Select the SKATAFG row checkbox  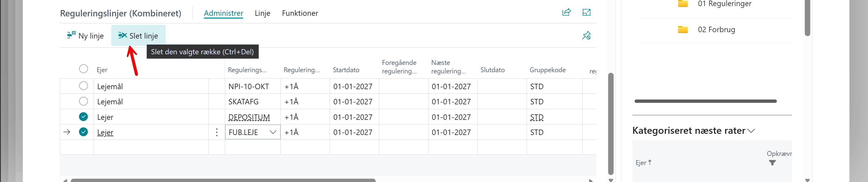coord(84,101)
